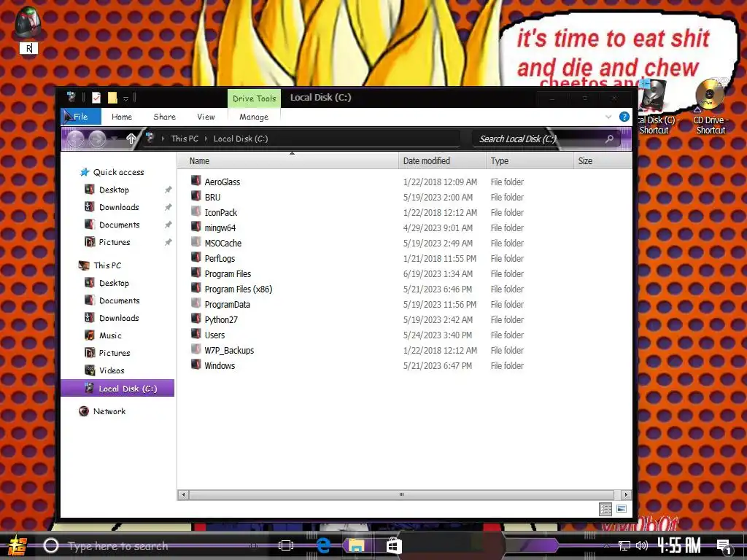Select the Program Files (x86) folder
Image resolution: width=747 pixels, height=560 pixels.
tap(239, 289)
